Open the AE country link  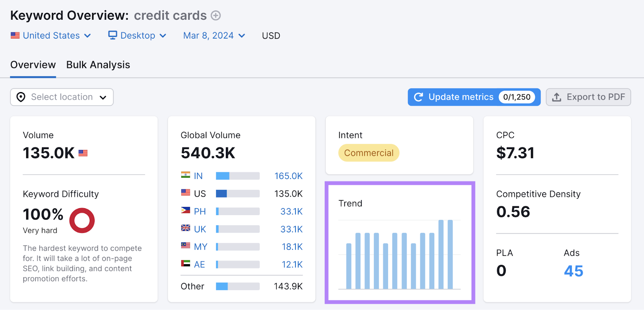tap(199, 265)
